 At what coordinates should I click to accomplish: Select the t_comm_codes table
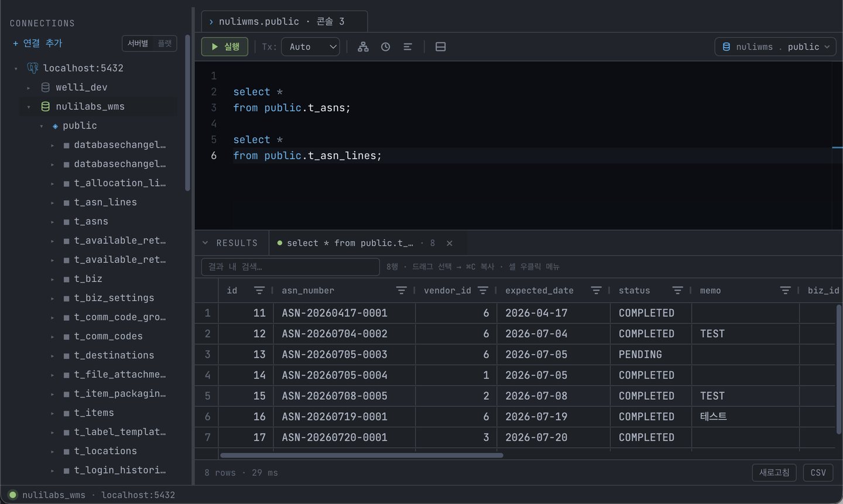tap(108, 337)
